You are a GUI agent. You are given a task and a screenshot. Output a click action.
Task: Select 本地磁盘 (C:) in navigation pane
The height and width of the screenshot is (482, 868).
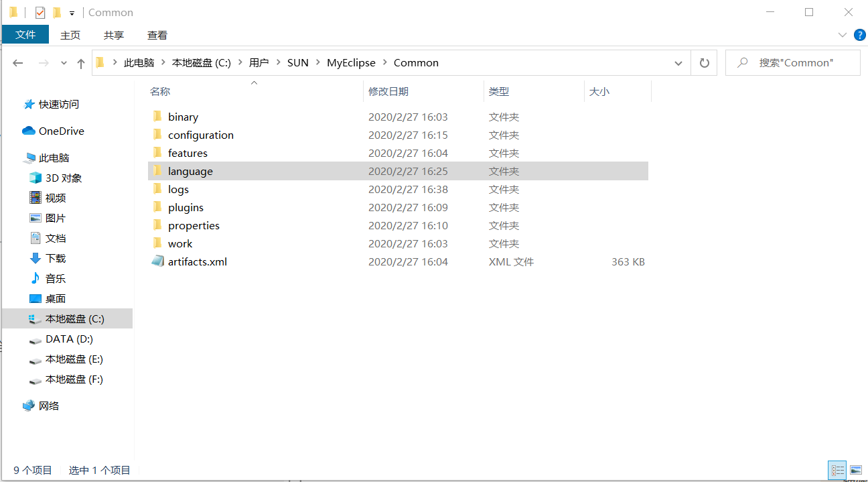tap(67, 318)
